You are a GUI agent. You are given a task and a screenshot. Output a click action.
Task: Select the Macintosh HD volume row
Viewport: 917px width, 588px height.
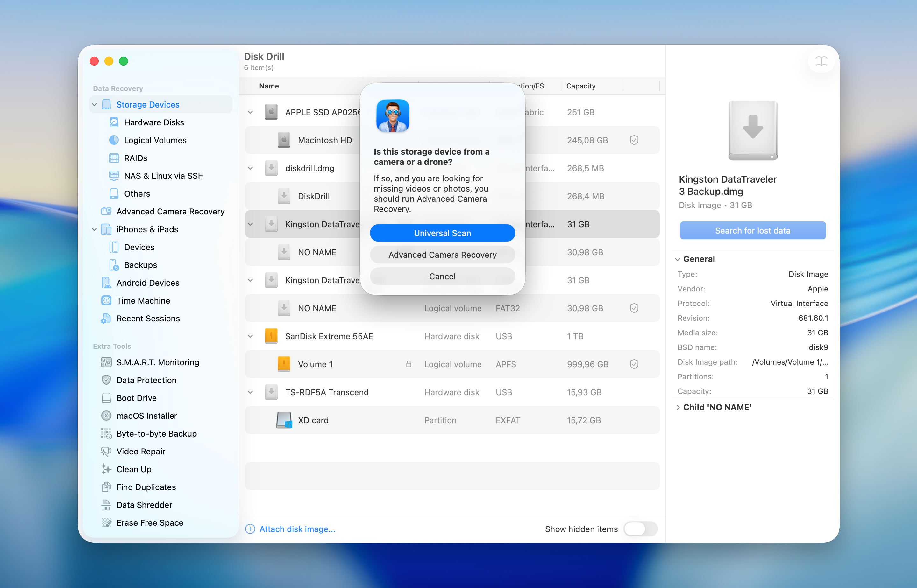point(452,140)
